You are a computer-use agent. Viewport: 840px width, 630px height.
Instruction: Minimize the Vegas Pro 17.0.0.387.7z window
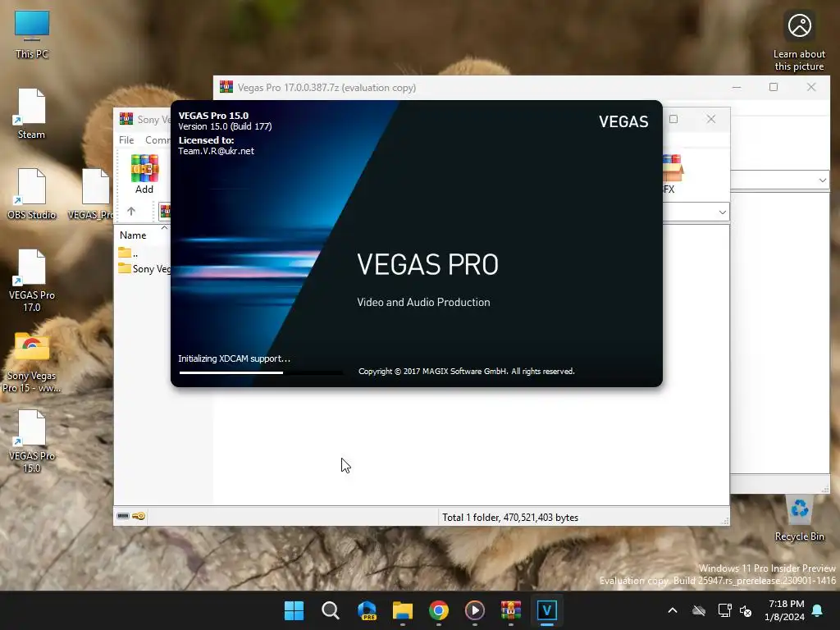click(x=737, y=87)
